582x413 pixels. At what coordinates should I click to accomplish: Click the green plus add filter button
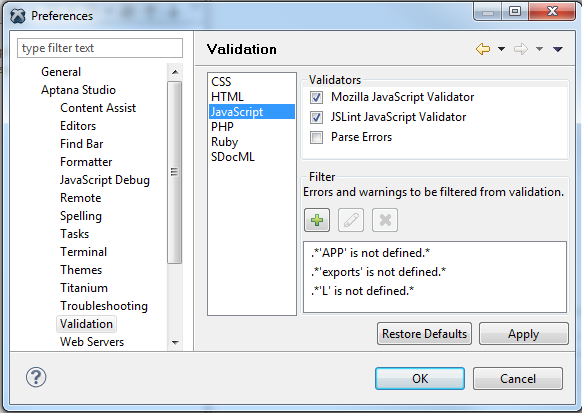(x=317, y=220)
